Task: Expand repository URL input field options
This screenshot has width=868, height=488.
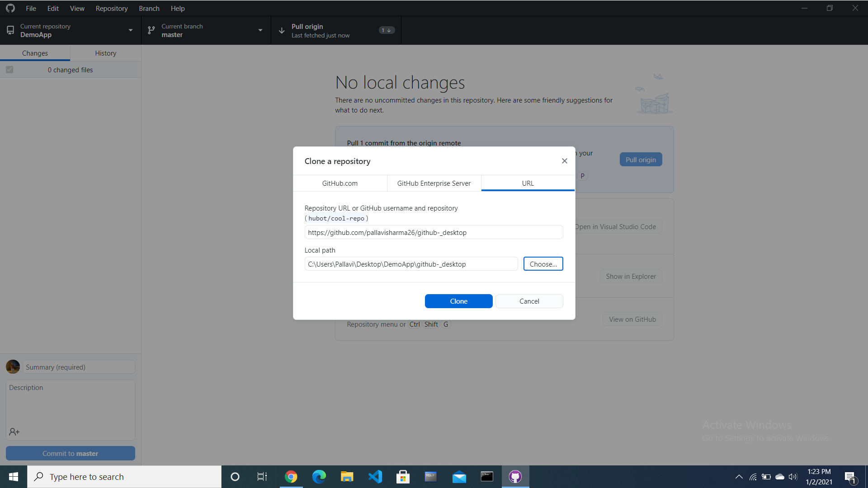Action: pos(434,232)
